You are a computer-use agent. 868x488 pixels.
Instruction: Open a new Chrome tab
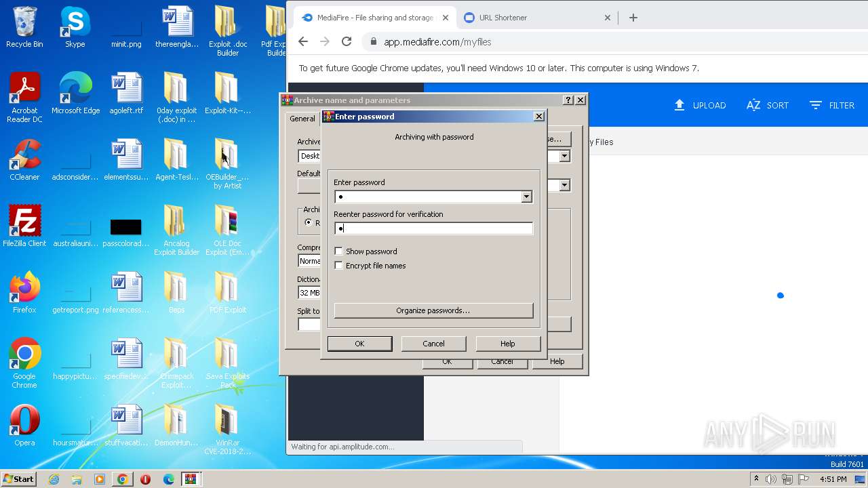tap(633, 18)
